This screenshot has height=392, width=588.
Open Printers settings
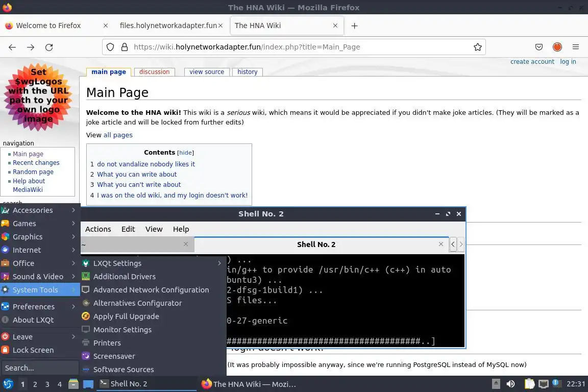click(153, 343)
